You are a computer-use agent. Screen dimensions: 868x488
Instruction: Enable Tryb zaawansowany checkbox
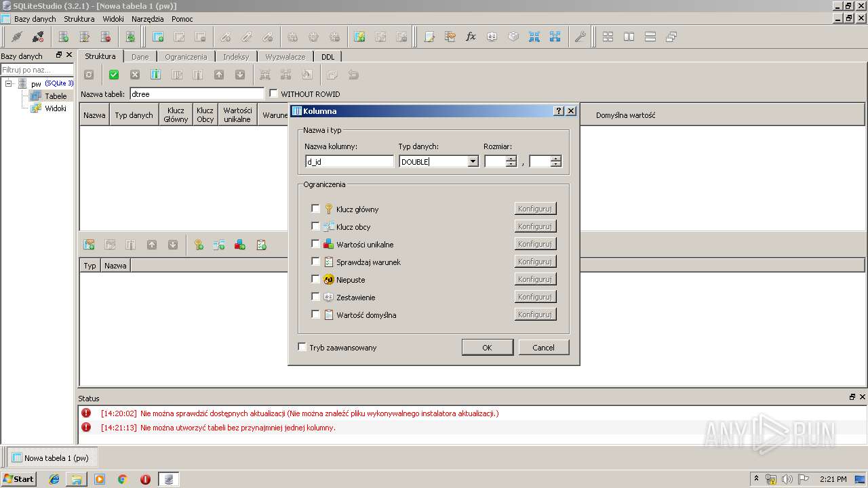tap(302, 347)
